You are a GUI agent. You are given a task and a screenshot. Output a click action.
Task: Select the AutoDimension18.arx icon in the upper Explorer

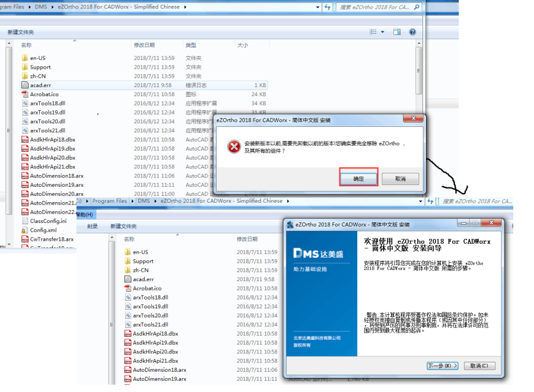coord(25,176)
